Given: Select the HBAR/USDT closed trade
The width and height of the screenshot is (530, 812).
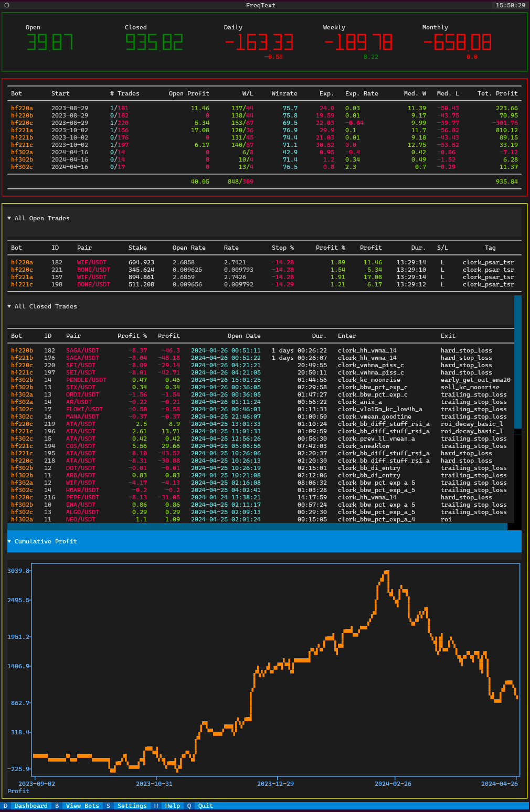Looking at the screenshot, I should (261, 490).
